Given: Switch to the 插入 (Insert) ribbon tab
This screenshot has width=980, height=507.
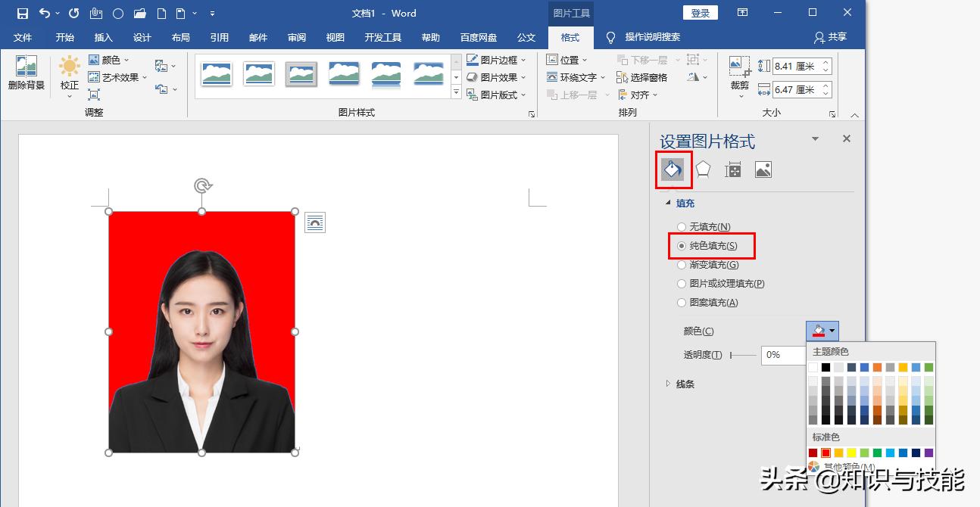Looking at the screenshot, I should click(x=103, y=37).
